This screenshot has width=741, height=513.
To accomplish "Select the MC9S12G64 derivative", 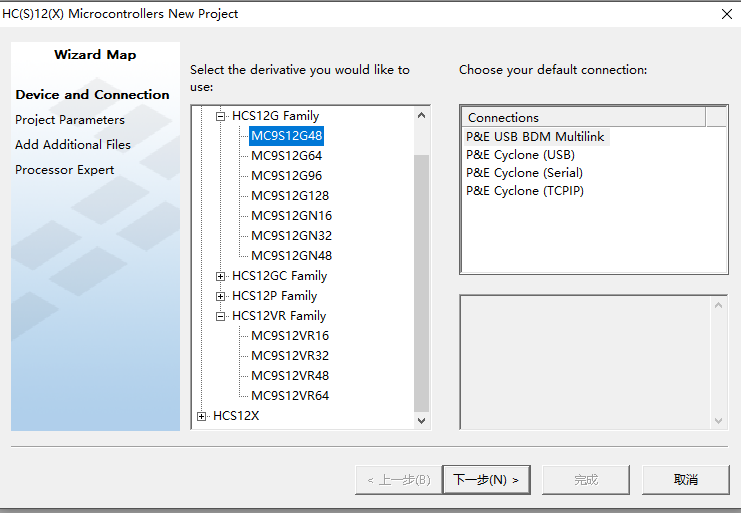I will [x=286, y=156].
